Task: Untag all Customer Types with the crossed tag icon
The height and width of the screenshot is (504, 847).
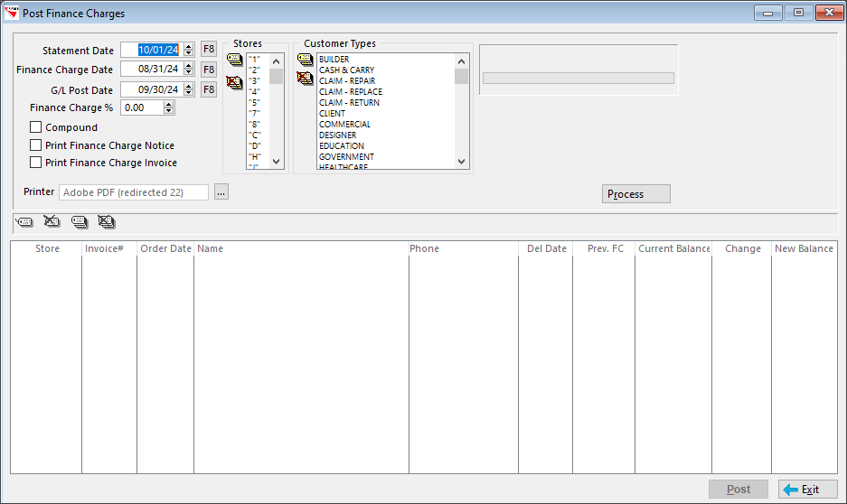Action: [306, 79]
